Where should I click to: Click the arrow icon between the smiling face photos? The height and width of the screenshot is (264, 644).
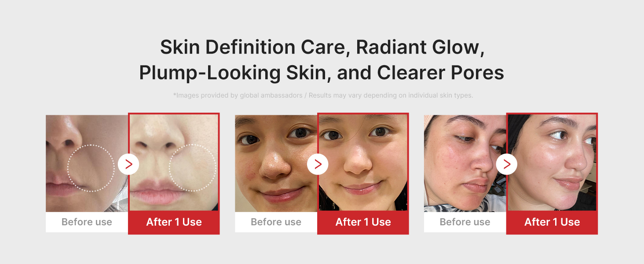318,165
